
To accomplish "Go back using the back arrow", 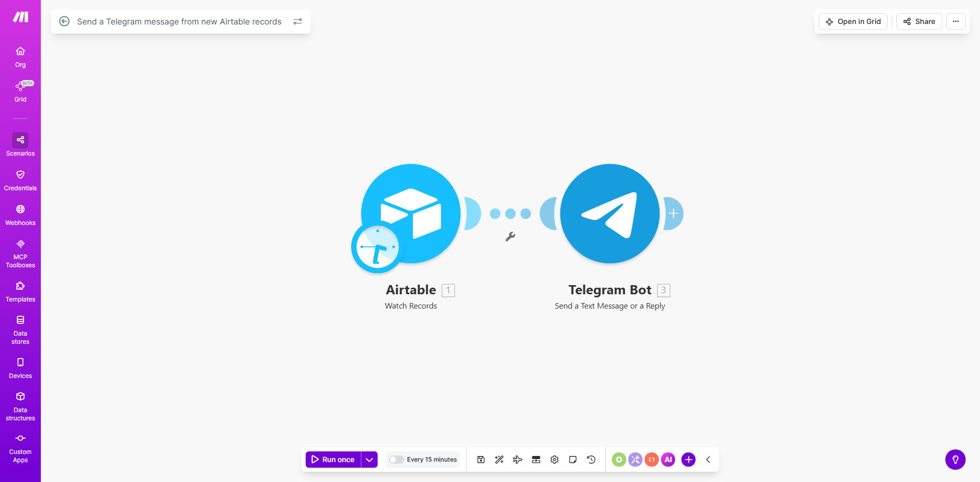I will click(x=64, y=21).
